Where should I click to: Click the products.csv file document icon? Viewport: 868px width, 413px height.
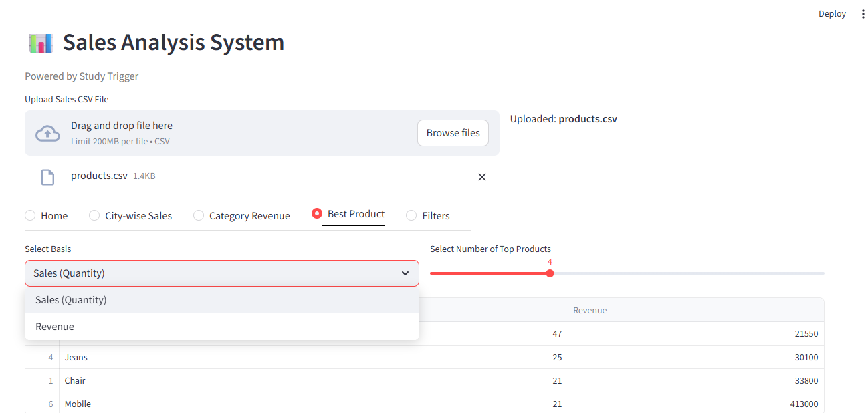tap(47, 177)
